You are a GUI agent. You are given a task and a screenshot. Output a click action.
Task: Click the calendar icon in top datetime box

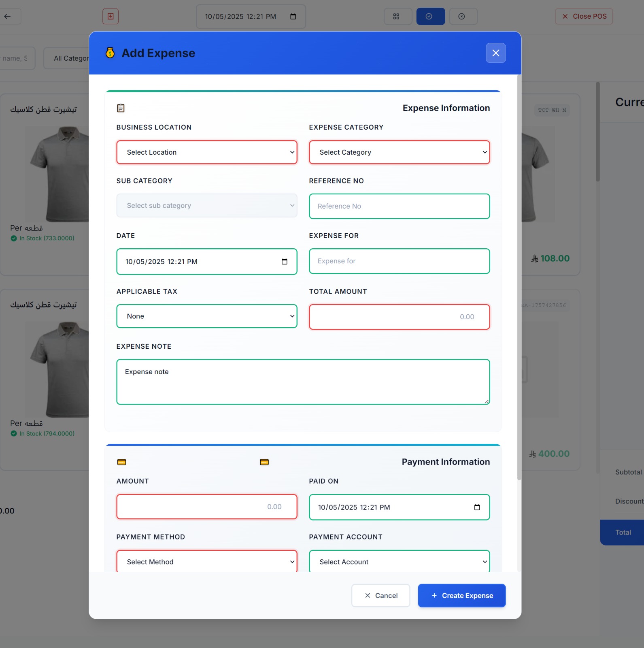(293, 17)
